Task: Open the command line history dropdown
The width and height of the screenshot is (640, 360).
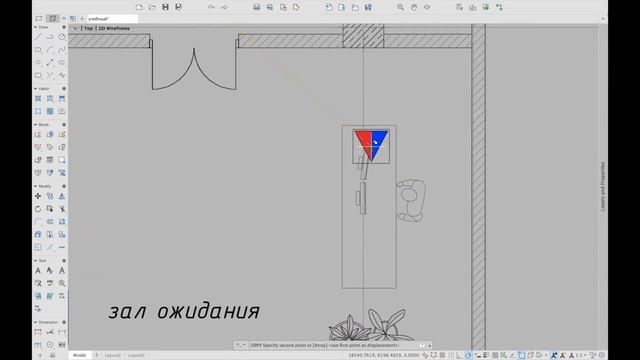Action: [x=241, y=345]
